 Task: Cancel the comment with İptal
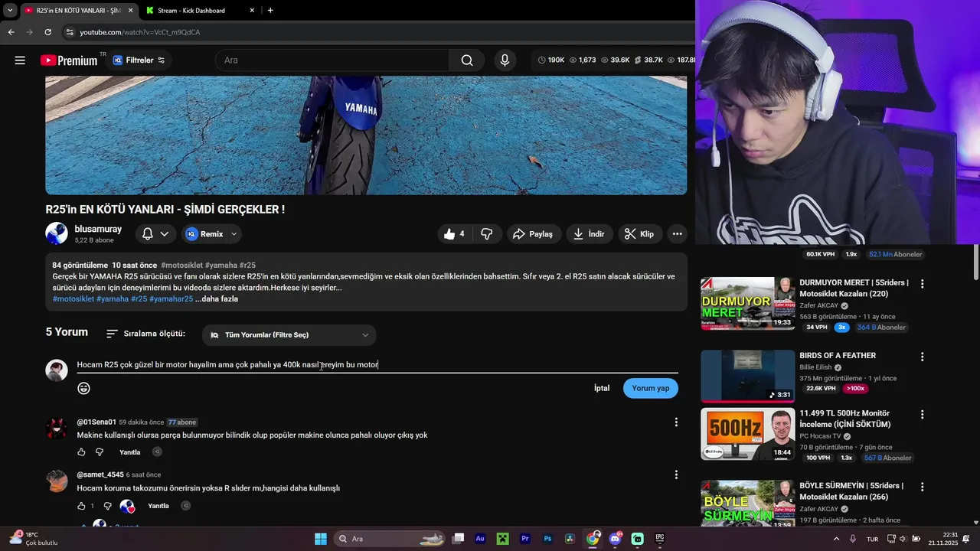coord(602,388)
